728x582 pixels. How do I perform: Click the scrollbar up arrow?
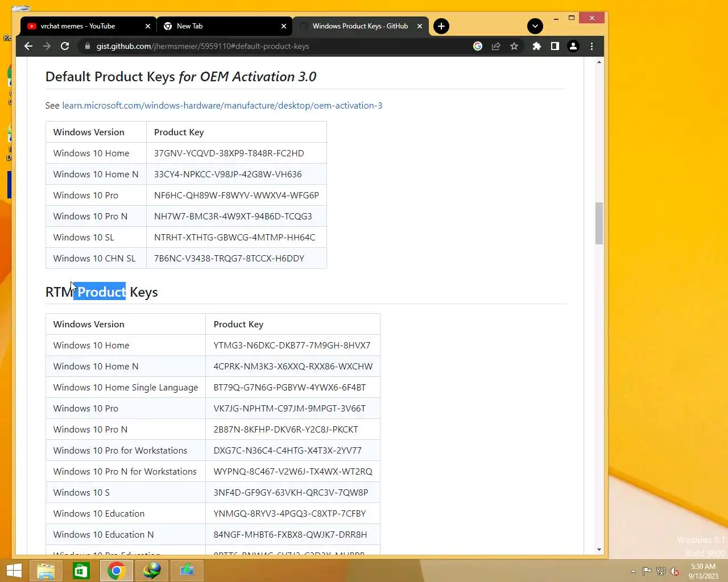(599, 61)
